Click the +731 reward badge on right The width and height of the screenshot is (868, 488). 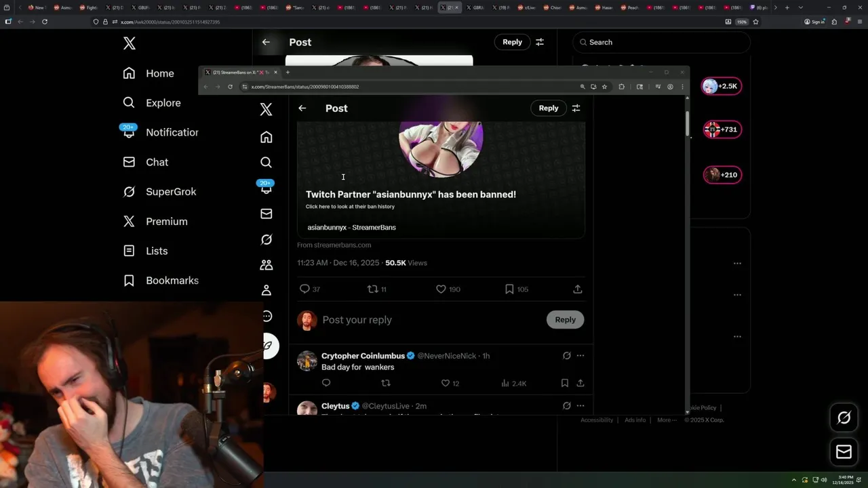722,129
